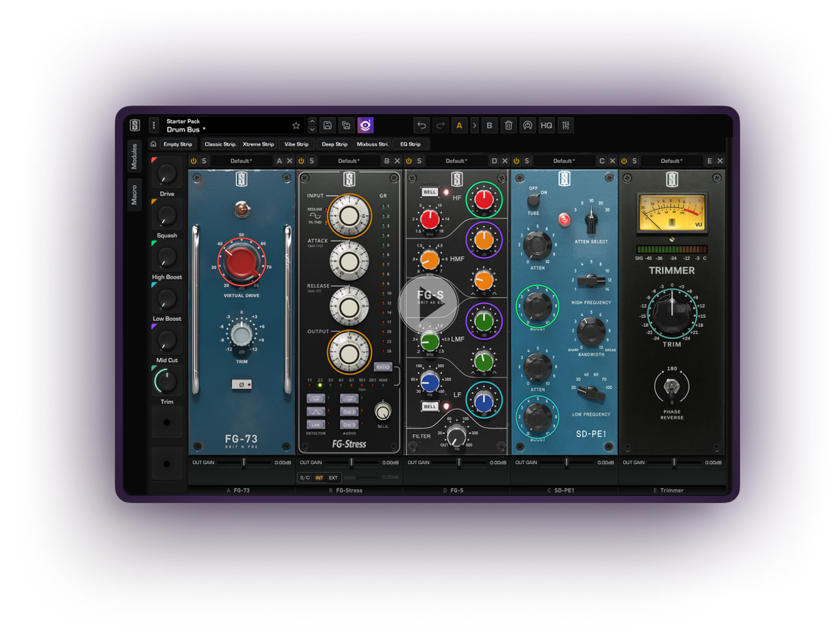Toggle power on the Trimmer module
The image size is (838, 644).
click(x=624, y=161)
